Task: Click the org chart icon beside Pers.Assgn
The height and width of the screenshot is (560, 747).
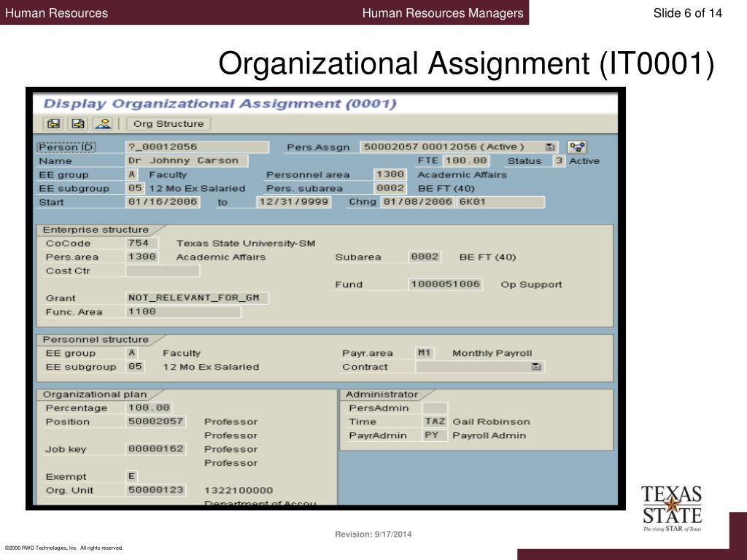Action: [x=577, y=147]
